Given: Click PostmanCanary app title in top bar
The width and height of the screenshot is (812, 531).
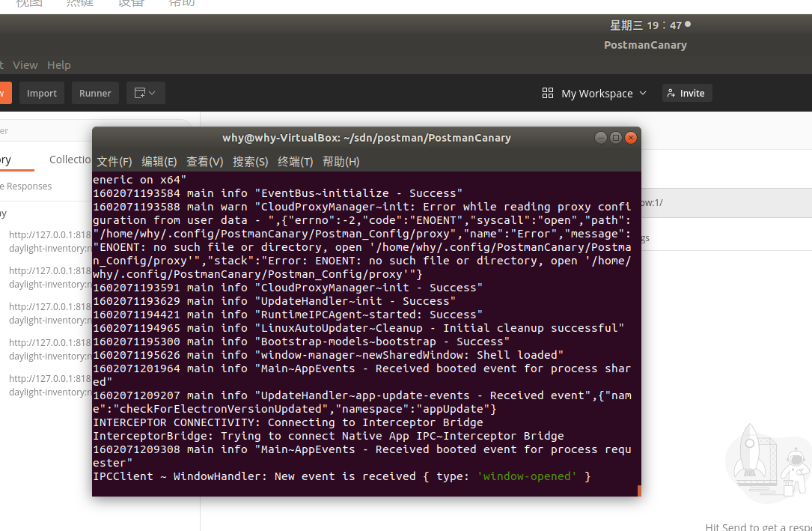Looking at the screenshot, I should coord(645,45).
